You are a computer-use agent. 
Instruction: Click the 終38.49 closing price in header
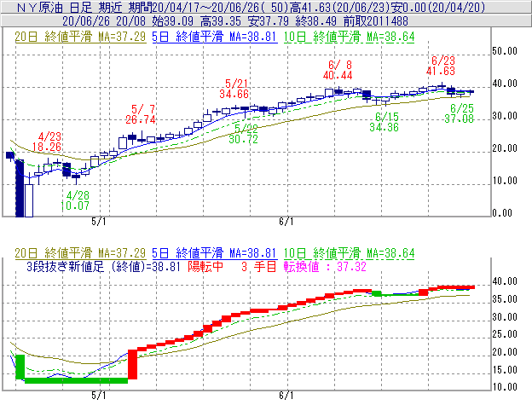pos(315,21)
